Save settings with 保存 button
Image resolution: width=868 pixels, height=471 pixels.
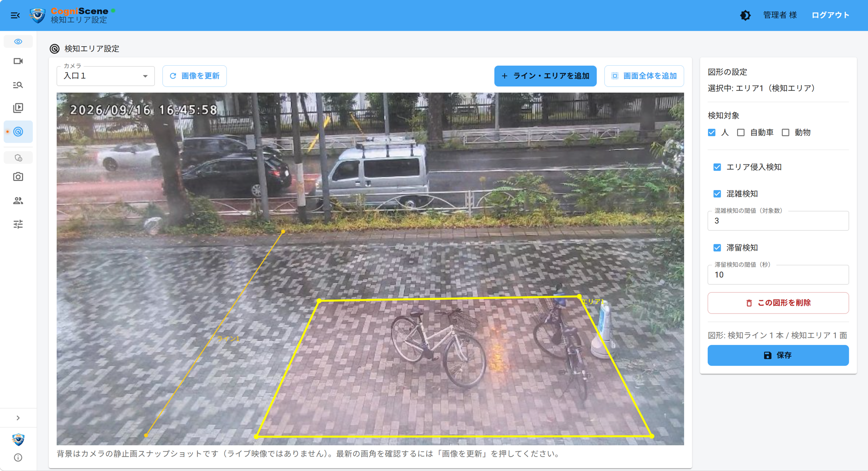[778, 355]
